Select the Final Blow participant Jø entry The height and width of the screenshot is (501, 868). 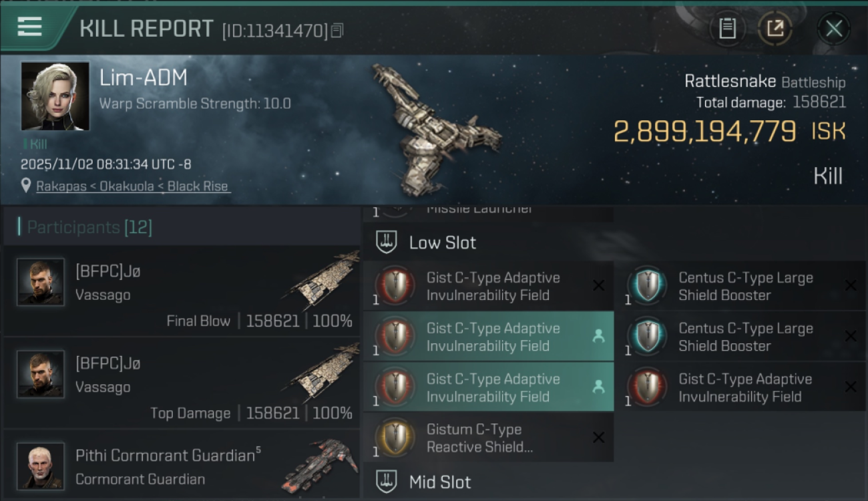tap(182, 291)
